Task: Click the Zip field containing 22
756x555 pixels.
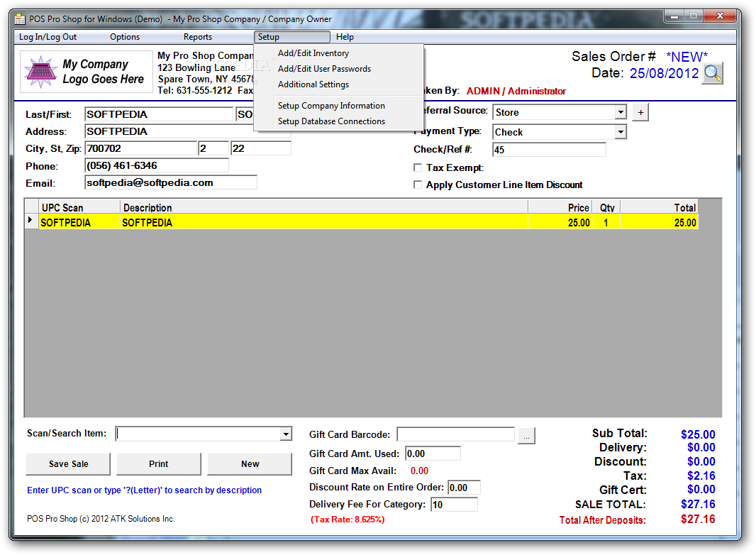Action: (x=261, y=148)
